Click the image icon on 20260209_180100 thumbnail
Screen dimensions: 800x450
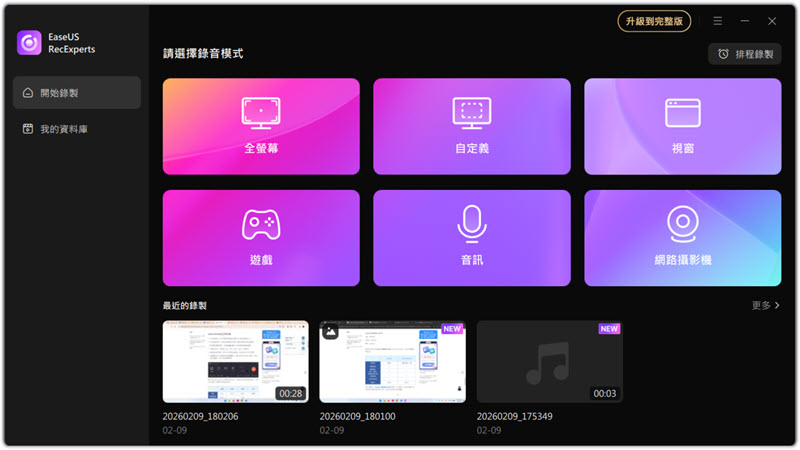(330, 332)
